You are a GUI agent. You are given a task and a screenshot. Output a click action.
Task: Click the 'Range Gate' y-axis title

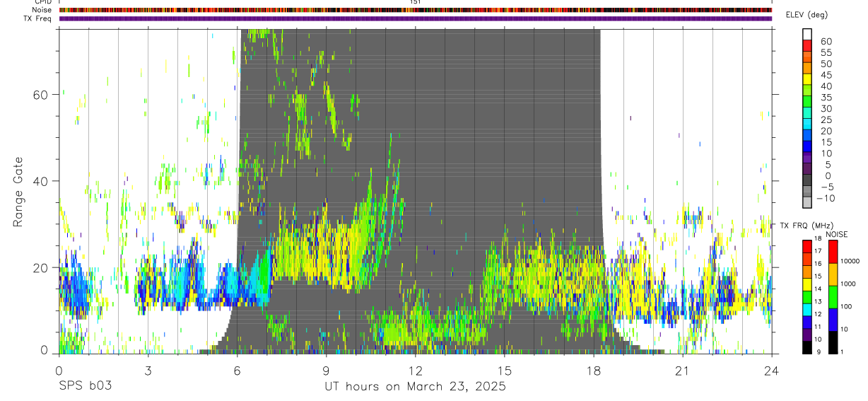point(18,192)
